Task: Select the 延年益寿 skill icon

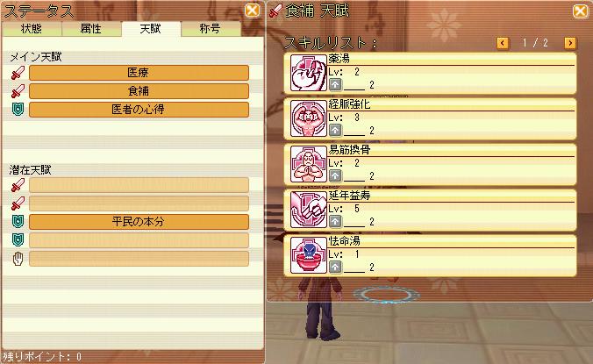Action: 308,210
